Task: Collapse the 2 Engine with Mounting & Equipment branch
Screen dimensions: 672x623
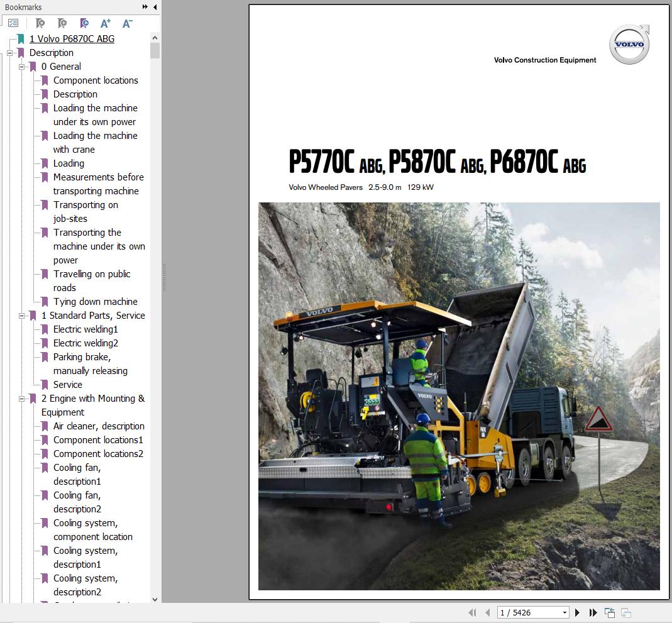Action: click(21, 399)
